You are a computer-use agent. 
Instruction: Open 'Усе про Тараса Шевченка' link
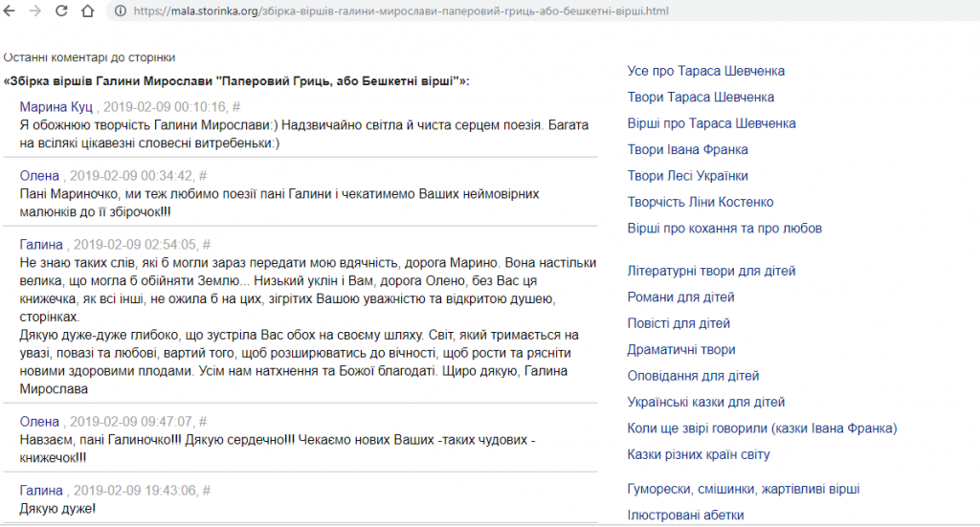tap(705, 71)
